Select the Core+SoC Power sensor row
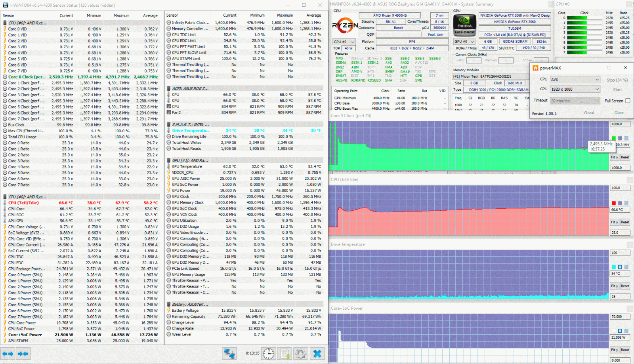 pyautogui.click(x=82, y=335)
